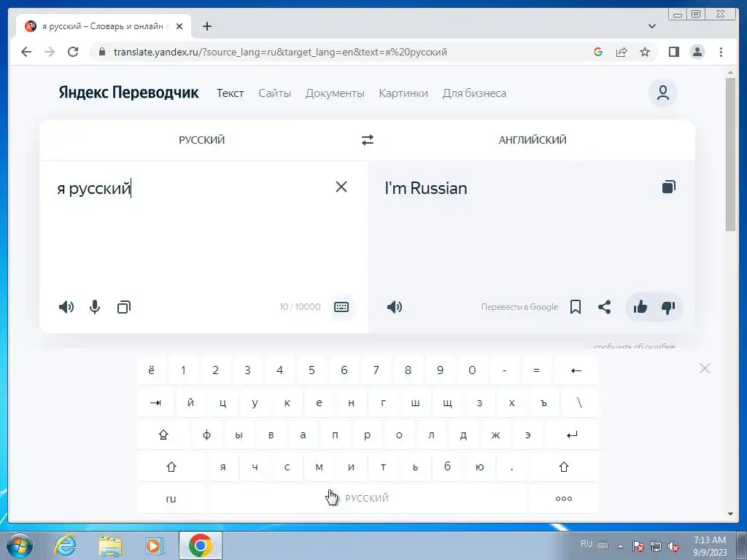This screenshot has height=560, width=747.
Task: Click the page vertical scrollbar thumb
Action: point(730,155)
